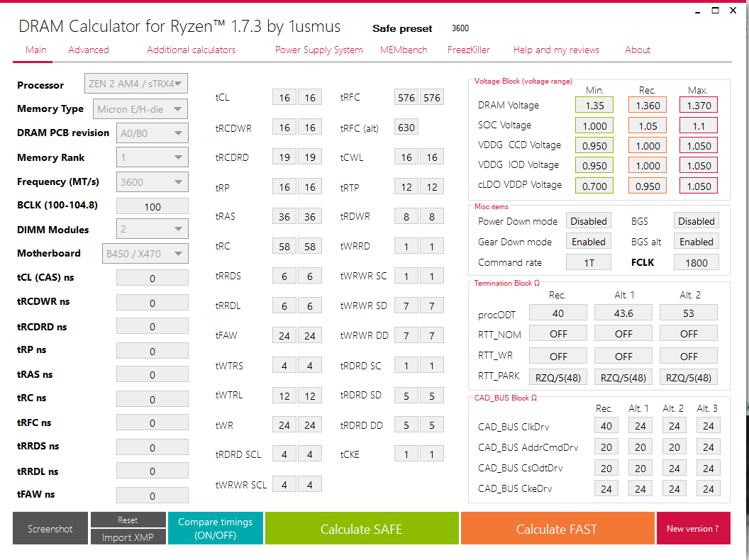
Task: Click the procODT Alt. 2 value 53
Action: (688, 313)
